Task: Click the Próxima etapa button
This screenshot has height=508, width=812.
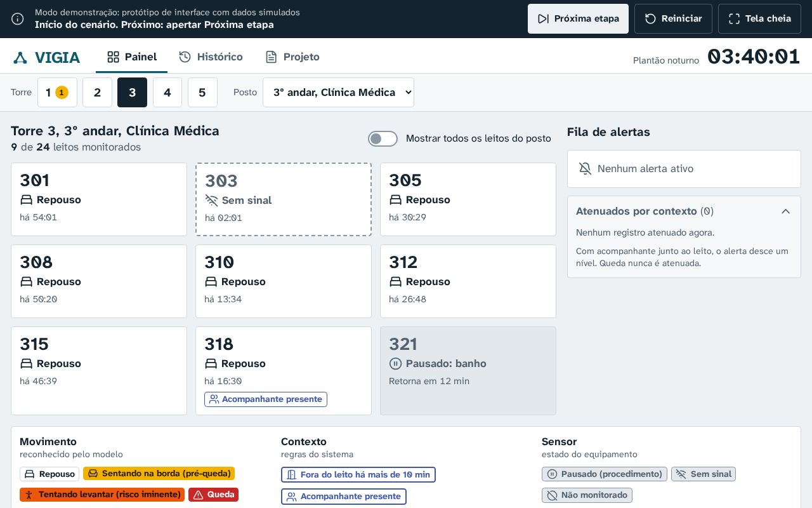Action: (578, 19)
